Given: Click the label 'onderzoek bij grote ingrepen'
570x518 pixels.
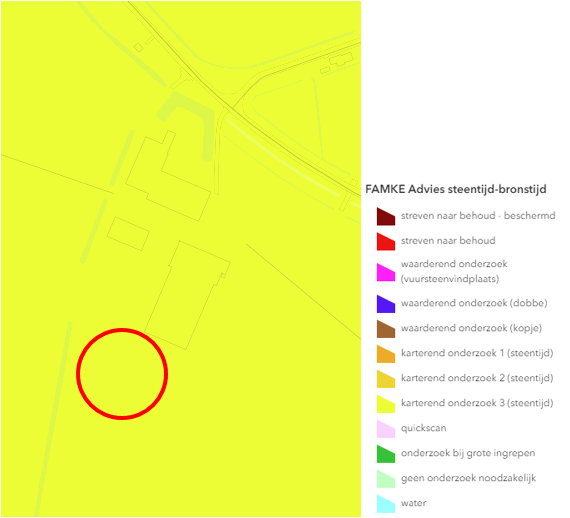Looking at the screenshot, I should pos(468,453).
